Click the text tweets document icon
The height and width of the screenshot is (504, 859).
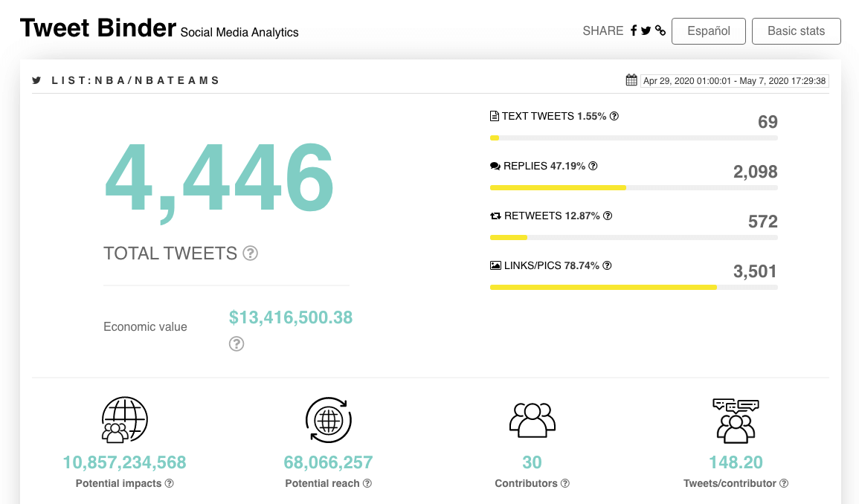coord(494,116)
